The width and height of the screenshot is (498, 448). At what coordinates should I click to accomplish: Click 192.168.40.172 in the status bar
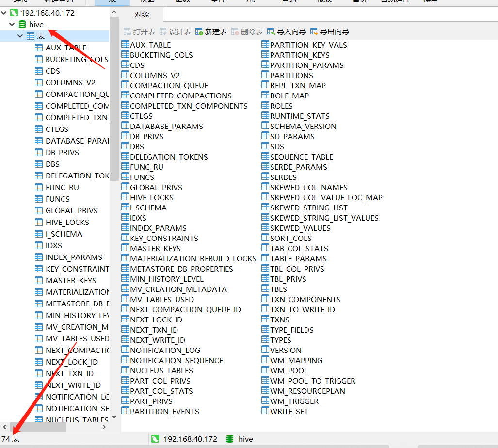coord(190,439)
